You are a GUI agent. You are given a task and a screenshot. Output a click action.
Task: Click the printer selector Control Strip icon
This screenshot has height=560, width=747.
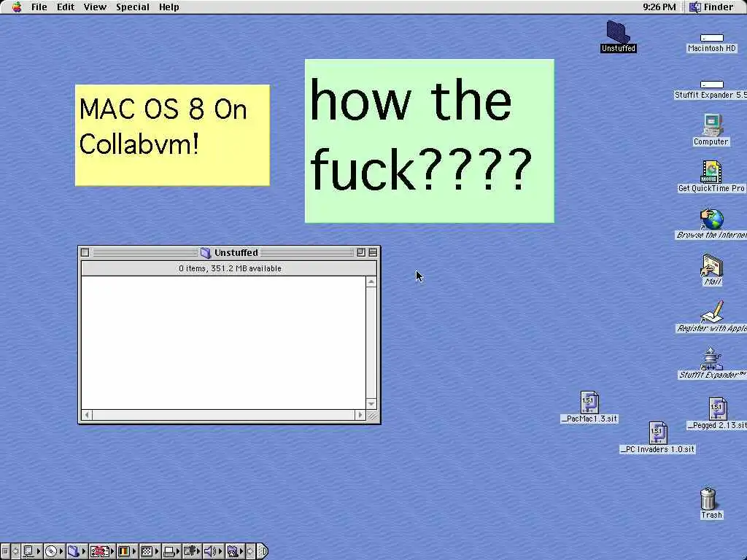click(x=169, y=551)
